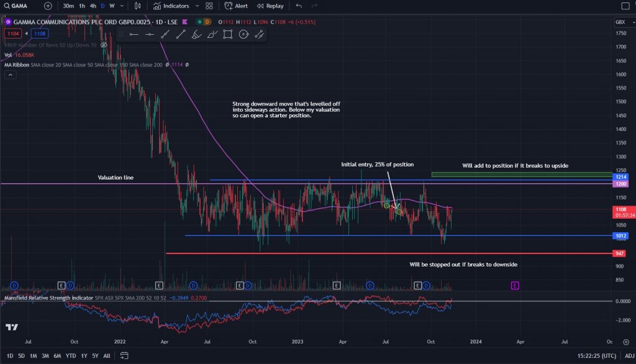
Task: Select the brush drawing tool
Action: 196,34
